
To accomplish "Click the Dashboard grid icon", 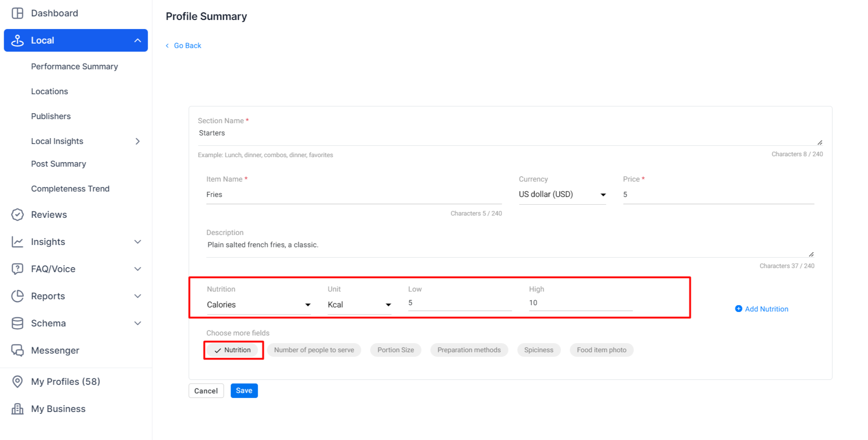I will [17, 13].
